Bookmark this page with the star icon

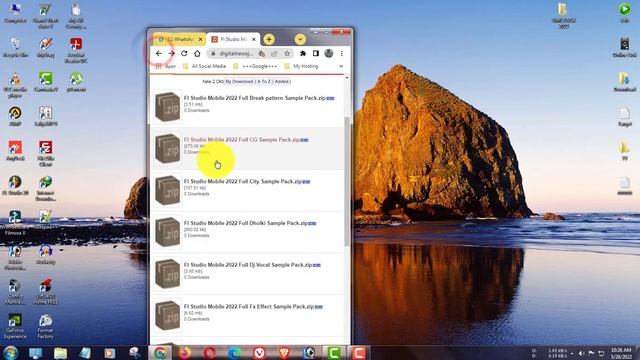pos(287,53)
